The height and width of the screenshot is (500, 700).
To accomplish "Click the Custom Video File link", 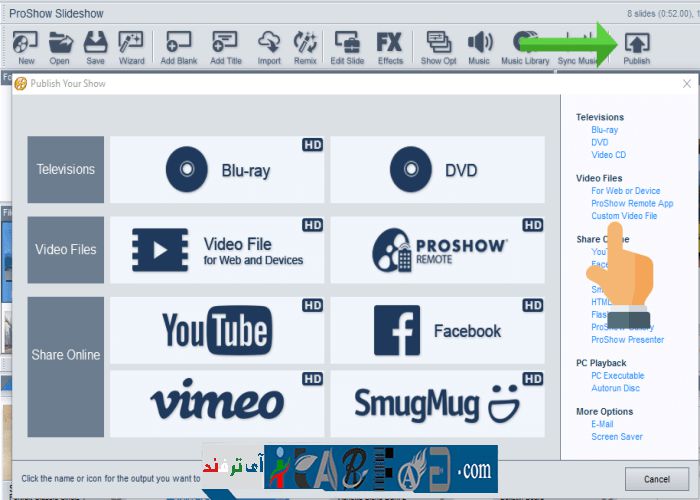I will coord(624,216).
